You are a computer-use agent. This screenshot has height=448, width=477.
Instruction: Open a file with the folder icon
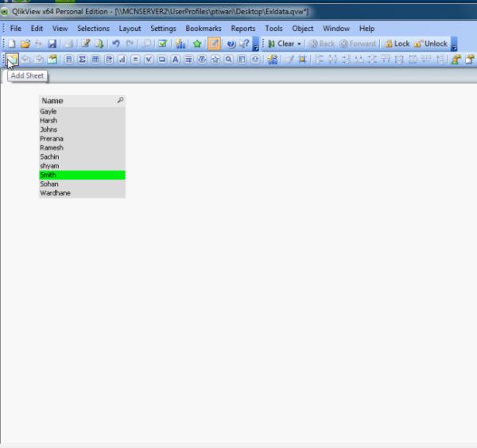[25, 44]
